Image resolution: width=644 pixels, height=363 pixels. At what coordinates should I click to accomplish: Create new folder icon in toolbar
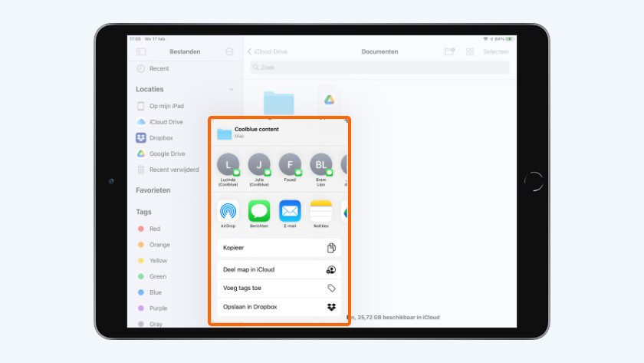[450, 51]
